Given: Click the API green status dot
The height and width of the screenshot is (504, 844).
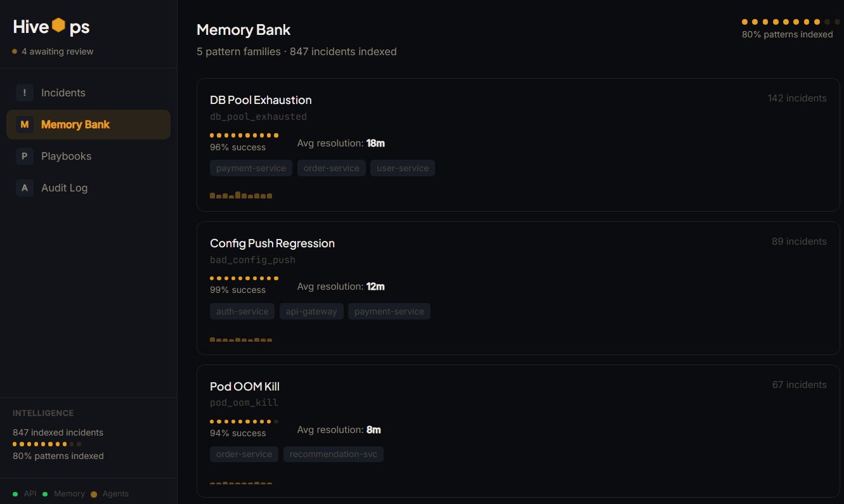Looking at the screenshot, I should tap(15, 494).
